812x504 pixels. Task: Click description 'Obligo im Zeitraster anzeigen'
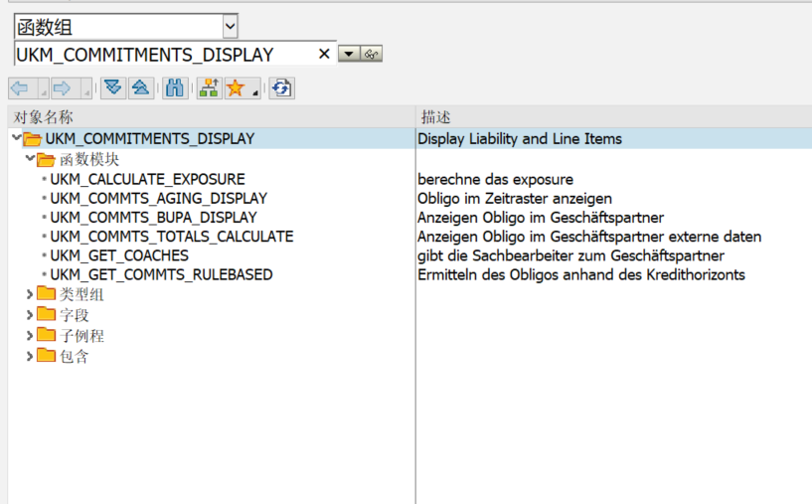click(x=515, y=199)
